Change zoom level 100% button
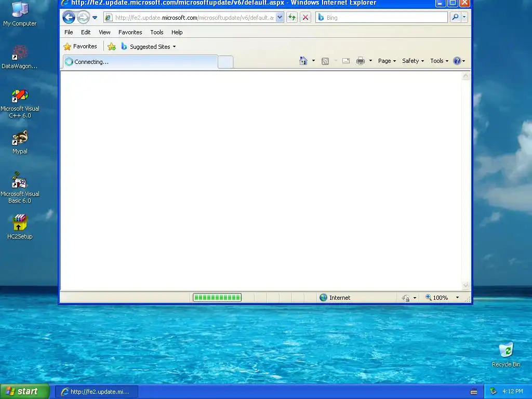The width and height of the screenshot is (532, 399). (x=437, y=298)
